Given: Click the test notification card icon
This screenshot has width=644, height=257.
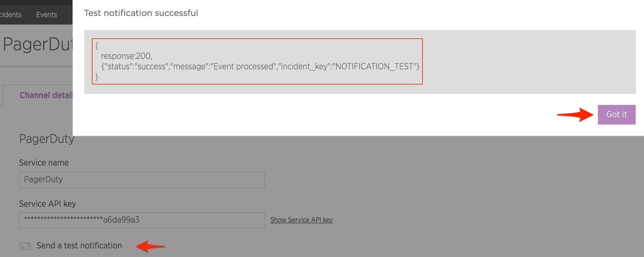Looking at the screenshot, I should click(25, 246).
